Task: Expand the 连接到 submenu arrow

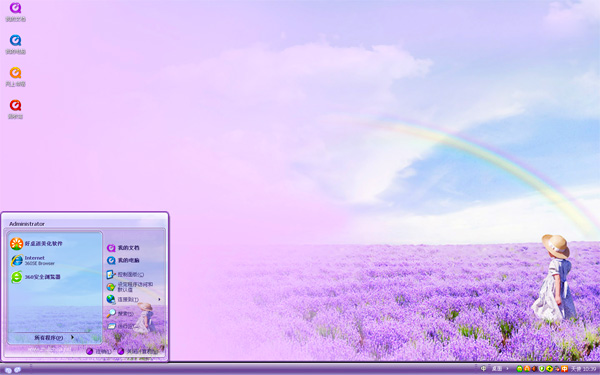Action: pos(159,299)
